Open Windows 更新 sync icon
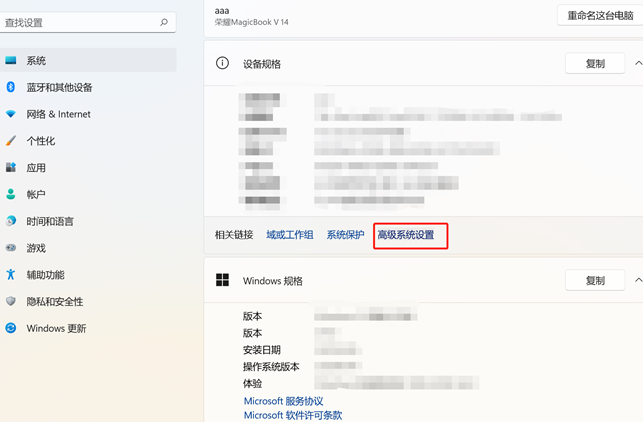 click(11, 328)
